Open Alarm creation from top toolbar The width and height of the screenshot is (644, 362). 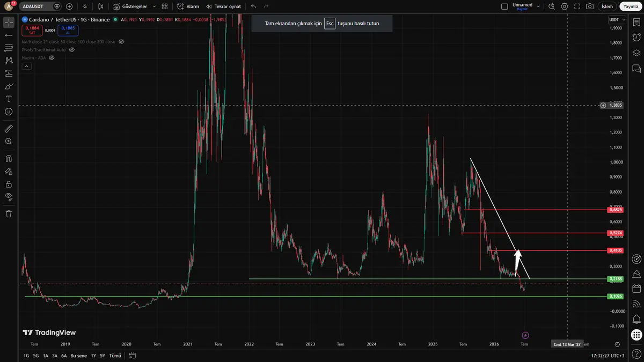pyautogui.click(x=188, y=6)
